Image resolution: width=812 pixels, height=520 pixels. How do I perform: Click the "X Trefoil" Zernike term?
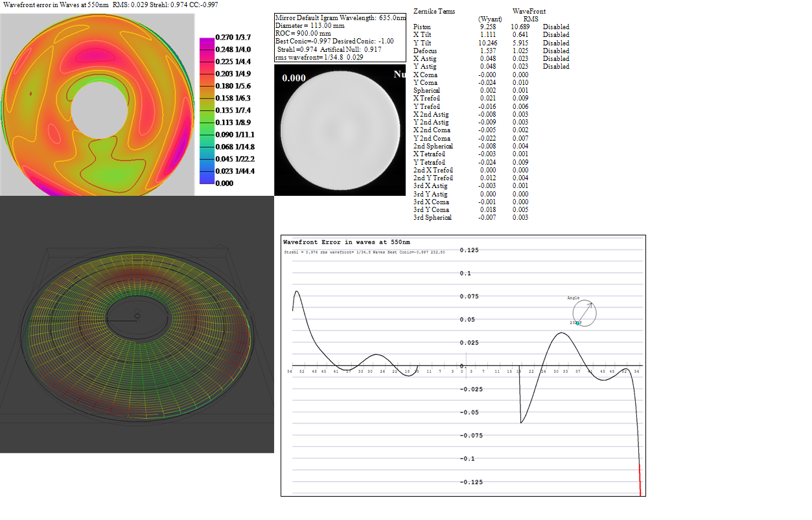(426, 98)
